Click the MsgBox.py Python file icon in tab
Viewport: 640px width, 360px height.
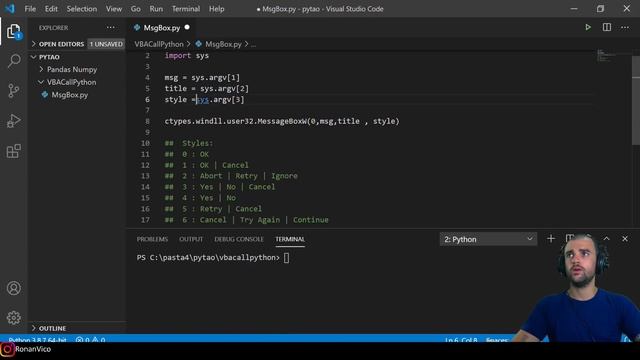137,28
